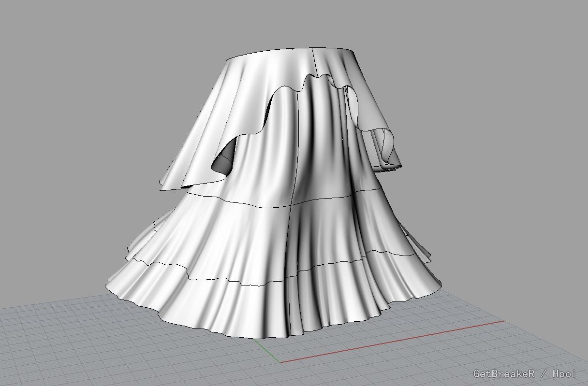Image resolution: width=588 pixels, height=386 pixels.
Task: Click the curled fold on overskirt's right edge
Action: pyautogui.click(x=387, y=145)
